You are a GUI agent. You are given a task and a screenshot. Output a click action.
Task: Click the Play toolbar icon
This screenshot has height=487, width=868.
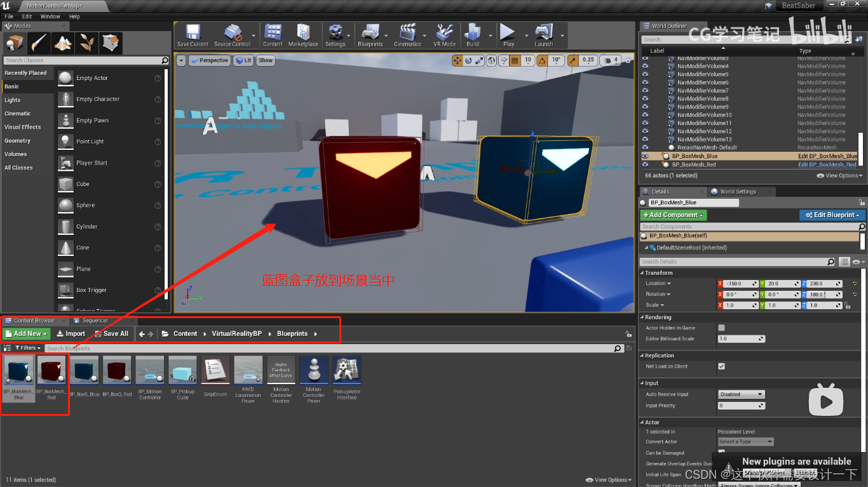coord(508,35)
